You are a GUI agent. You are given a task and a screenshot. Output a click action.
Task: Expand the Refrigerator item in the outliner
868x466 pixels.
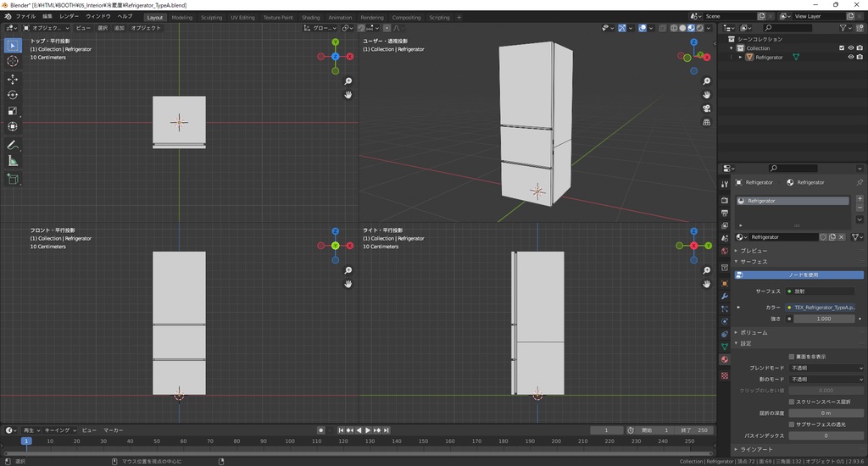tap(740, 58)
